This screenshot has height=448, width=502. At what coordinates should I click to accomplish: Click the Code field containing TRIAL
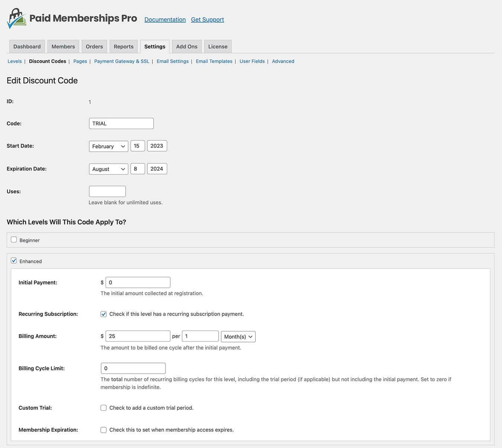coord(121,123)
